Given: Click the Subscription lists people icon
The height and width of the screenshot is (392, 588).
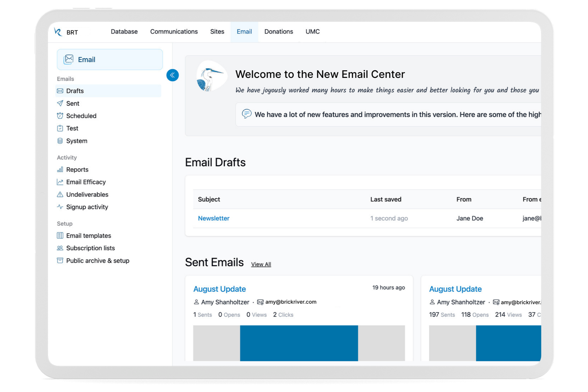Looking at the screenshot, I should [60, 248].
